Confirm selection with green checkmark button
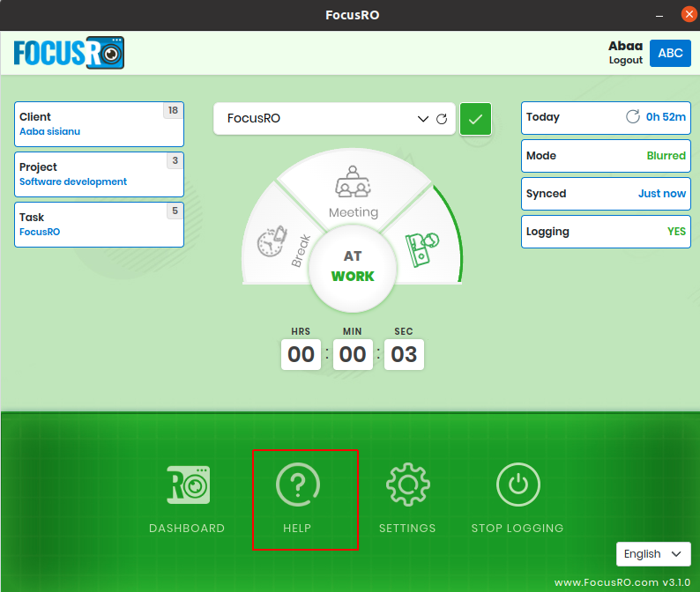Image resolution: width=700 pixels, height=592 pixels. [x=475, y=119]
